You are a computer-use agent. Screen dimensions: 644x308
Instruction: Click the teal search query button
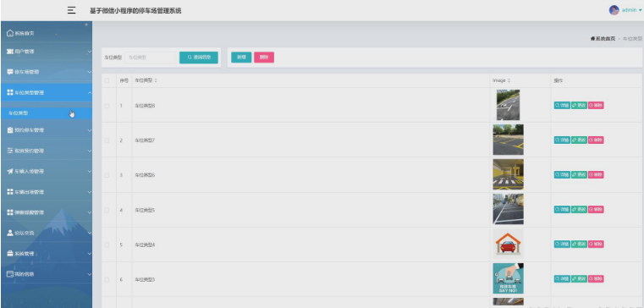[x=199, y=58]
